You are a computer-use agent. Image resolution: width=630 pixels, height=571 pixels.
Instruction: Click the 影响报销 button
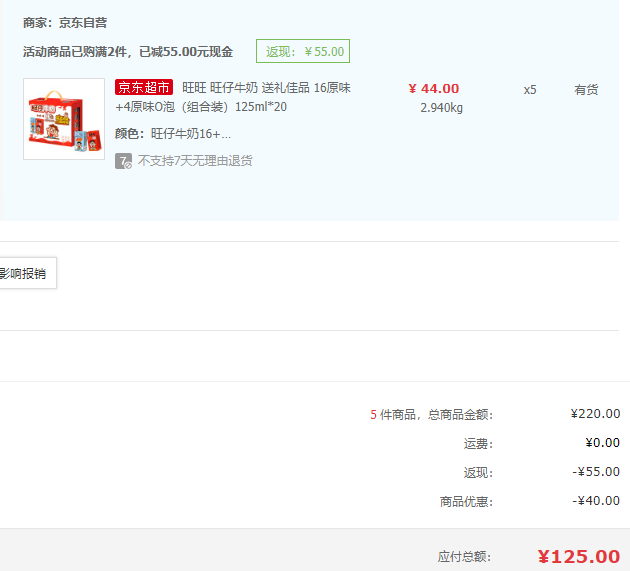click(27, 273)
